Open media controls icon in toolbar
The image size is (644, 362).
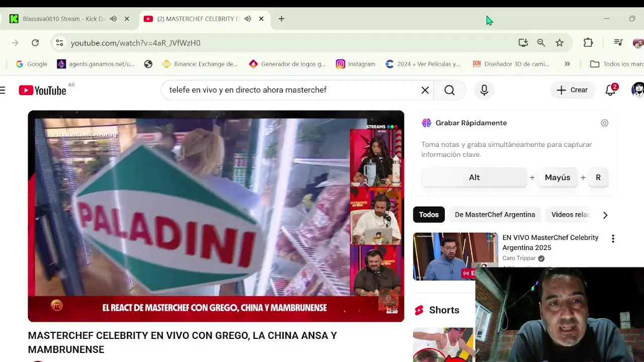tap(618, 43)
